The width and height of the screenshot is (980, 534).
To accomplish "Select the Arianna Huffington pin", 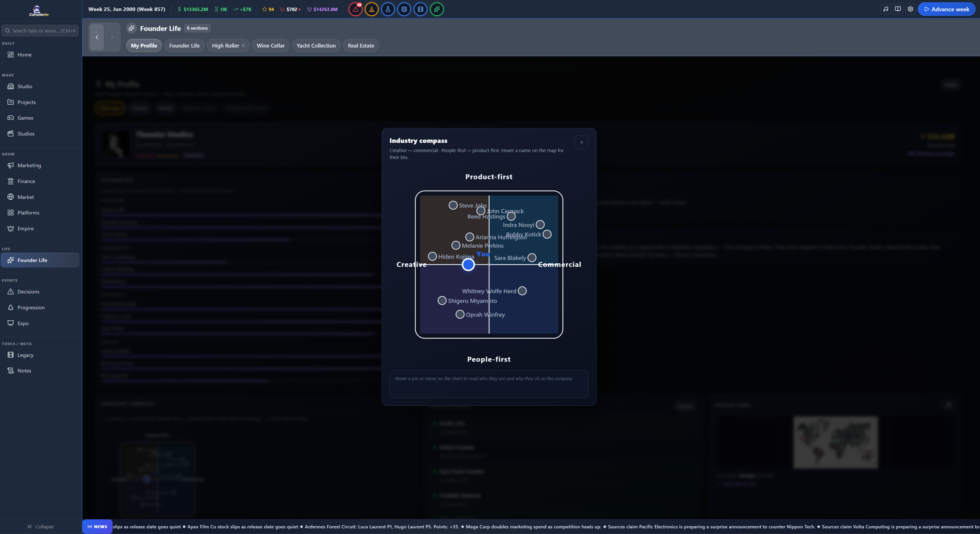I will pos(470,237).
